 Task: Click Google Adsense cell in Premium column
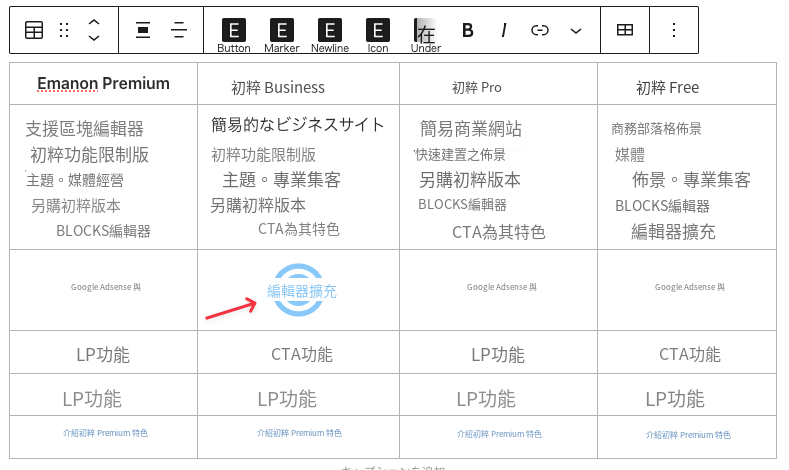[106, 287]
